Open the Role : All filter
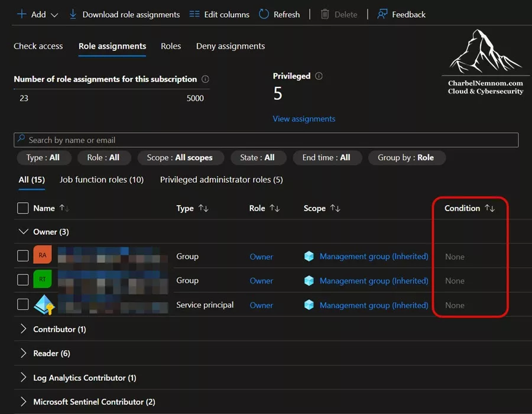Screen dimensions: 532x414 (103, 158)
